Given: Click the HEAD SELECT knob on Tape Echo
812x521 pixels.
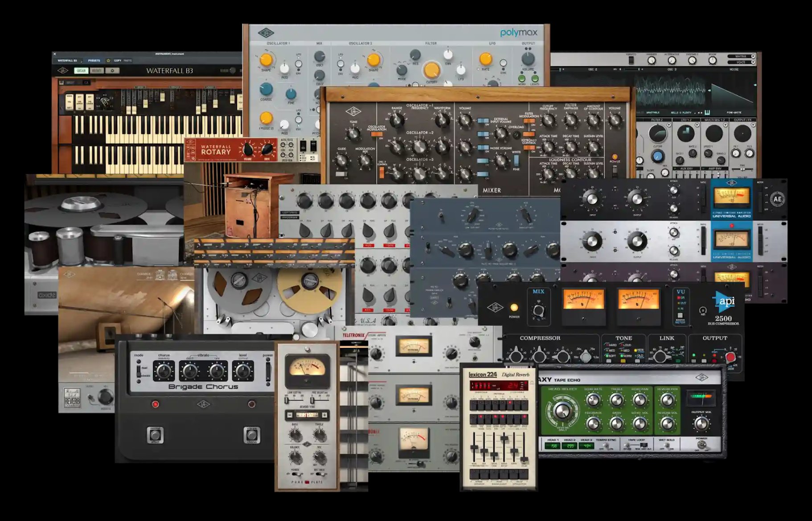Looking at the screenshot, I should click(562, 411).
